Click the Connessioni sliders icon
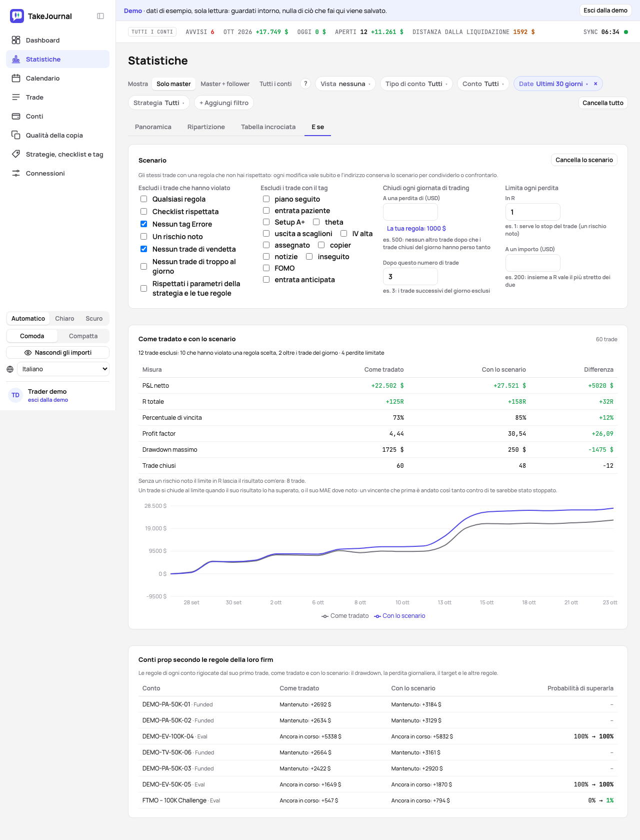The image size is (640, 840). (x=16, y=173)
